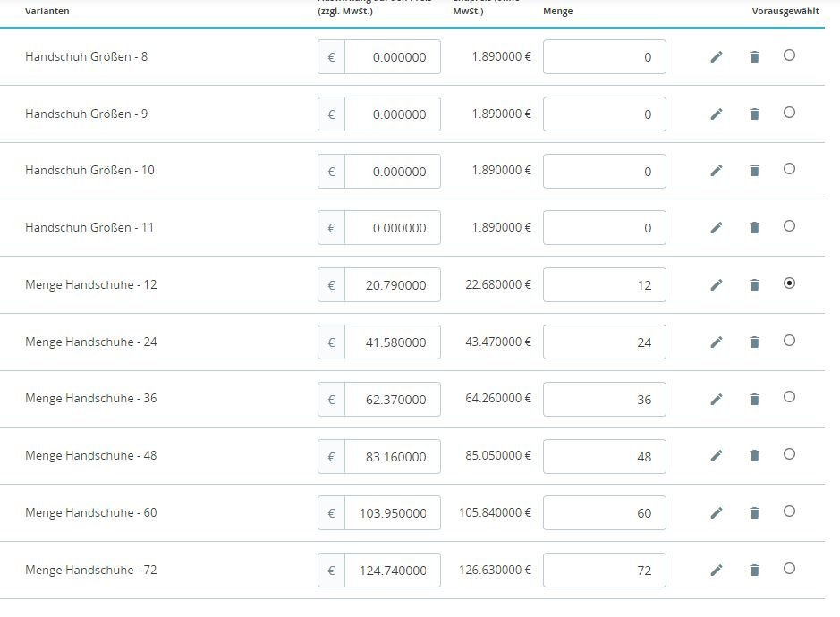Edit the Menge Handschuhe - 24 variant
The height and width of the screenshot is (617, 840).
(717, 342)
